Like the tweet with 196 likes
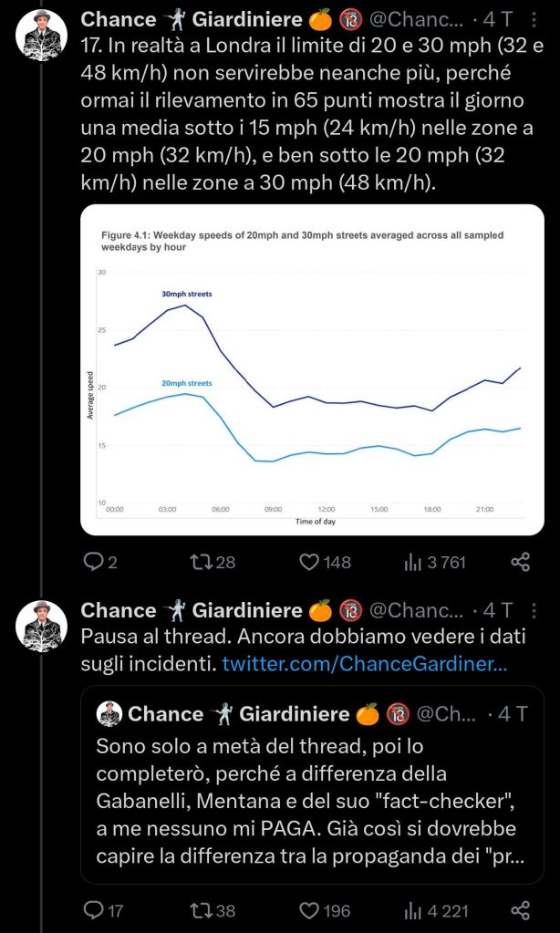 tap(312, 909)
